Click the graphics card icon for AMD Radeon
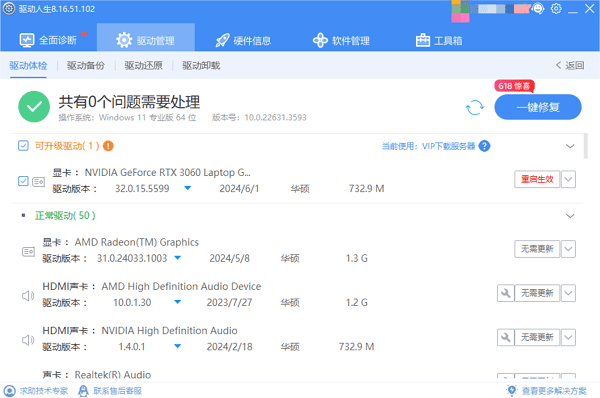This screenshot has height=398, width=600. tap(28, 251)
